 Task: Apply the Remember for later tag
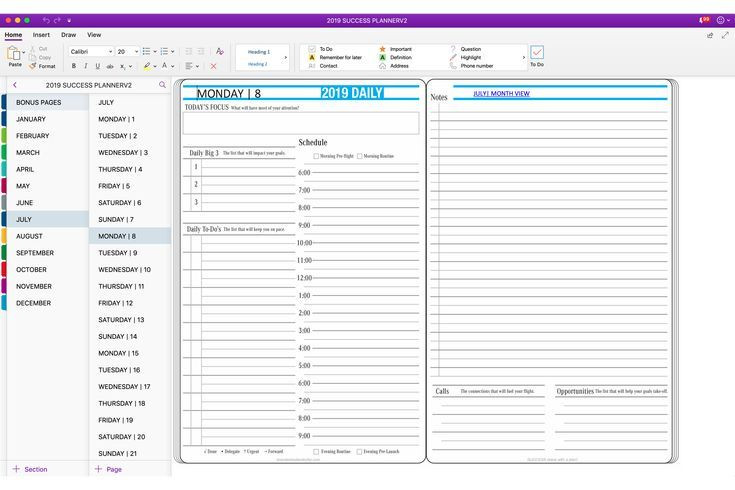click(335, 57)
